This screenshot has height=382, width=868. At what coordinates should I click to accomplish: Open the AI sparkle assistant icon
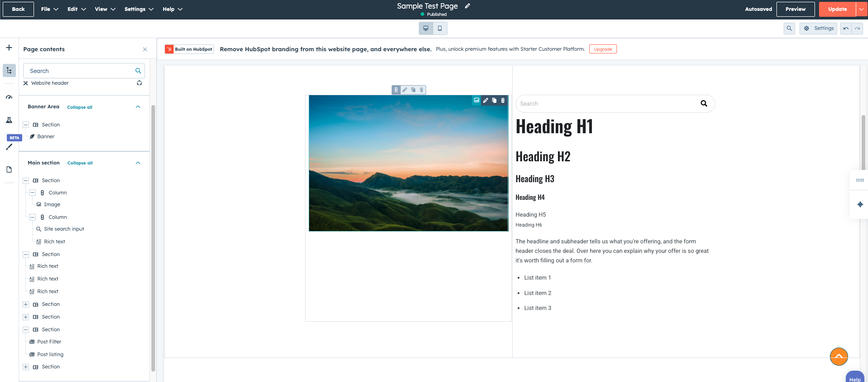(860, 204)
